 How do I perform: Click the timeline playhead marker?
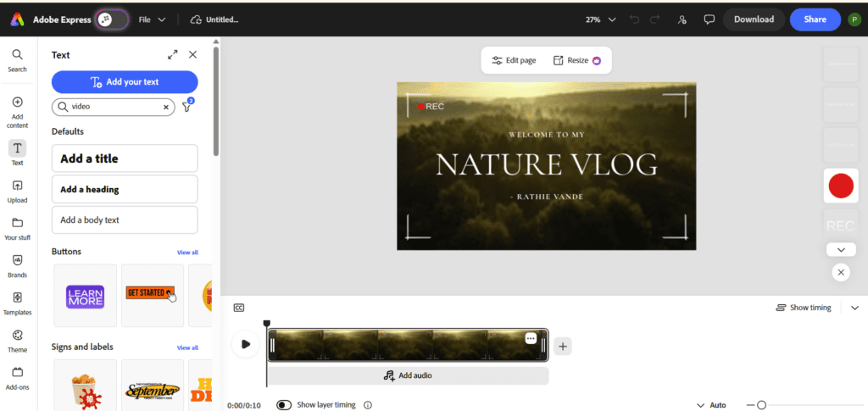(266, 323)
